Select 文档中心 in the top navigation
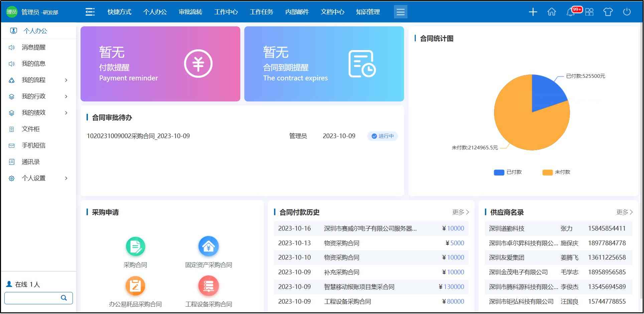Screen dimensions: 644x314 click(333, 12)
